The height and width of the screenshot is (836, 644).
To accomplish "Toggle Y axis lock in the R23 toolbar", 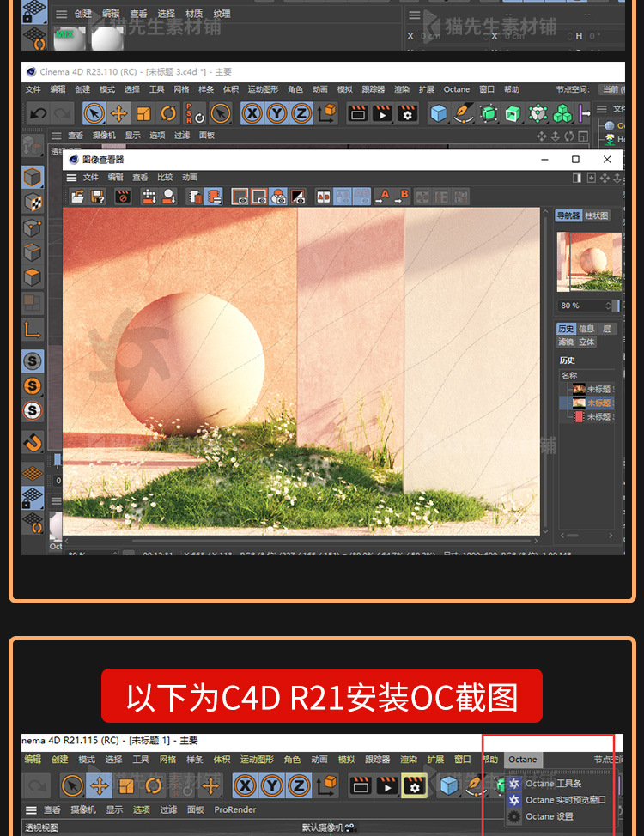I will pos(276,113).
